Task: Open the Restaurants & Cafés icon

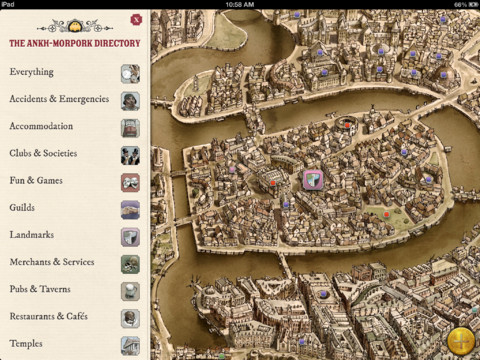Action: pyautogui.click(x=130, y=318)
